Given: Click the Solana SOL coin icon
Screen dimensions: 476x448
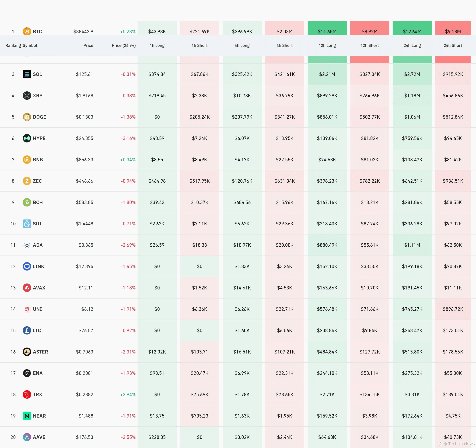Looking at the screenshot, I should (27, 74).
